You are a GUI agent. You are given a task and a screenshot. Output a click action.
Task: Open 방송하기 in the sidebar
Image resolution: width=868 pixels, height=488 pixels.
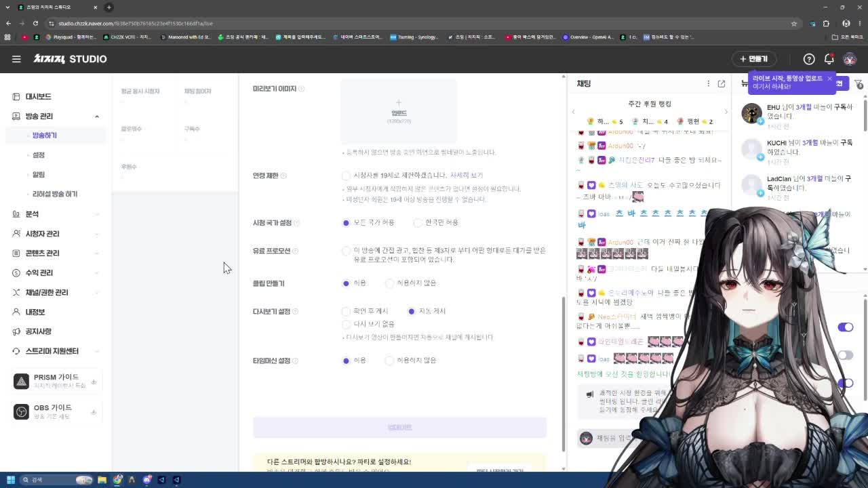45,136
